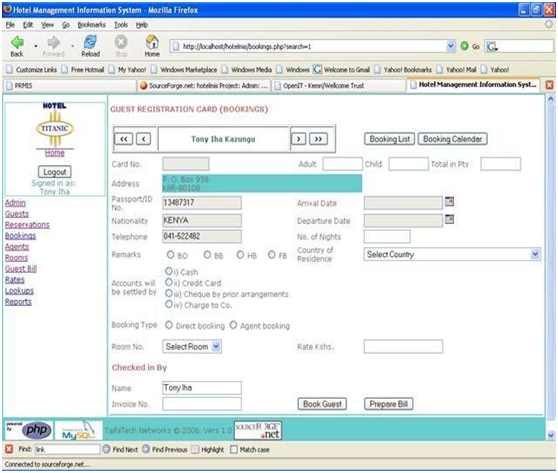Viewport: 558px width, 473px height.
Task: Click the Prepare Bill button
Action: coord(389,404)
